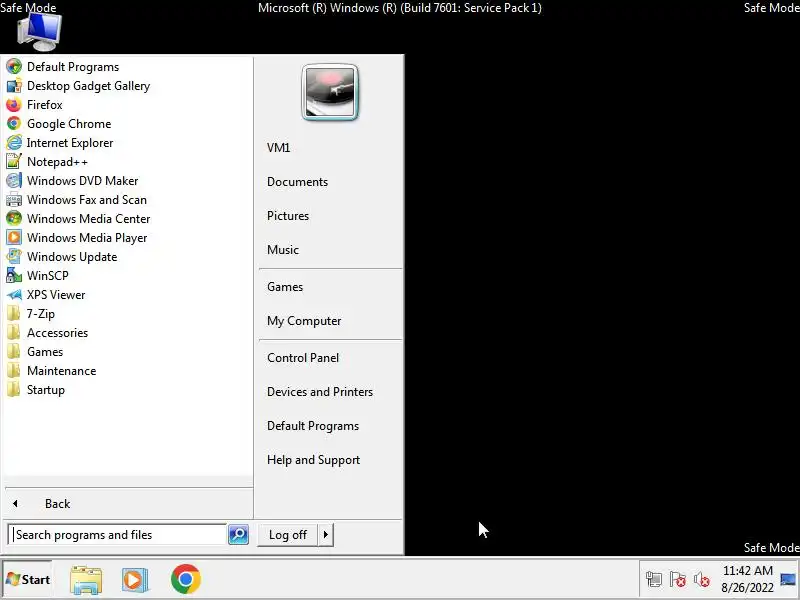The image size is (800, 600).
Task: Click the Start button
Action: (x=28, y=580)
